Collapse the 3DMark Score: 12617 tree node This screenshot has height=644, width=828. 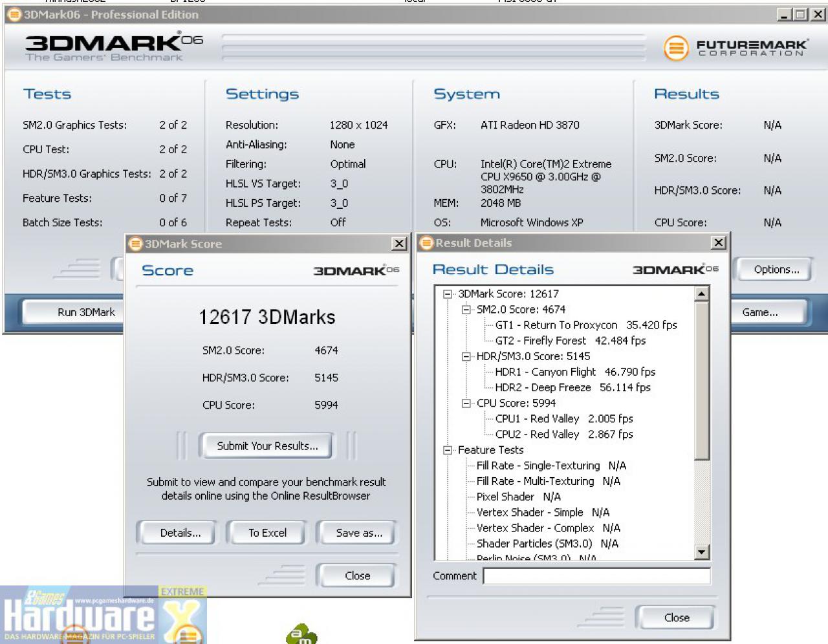(447, 294)
